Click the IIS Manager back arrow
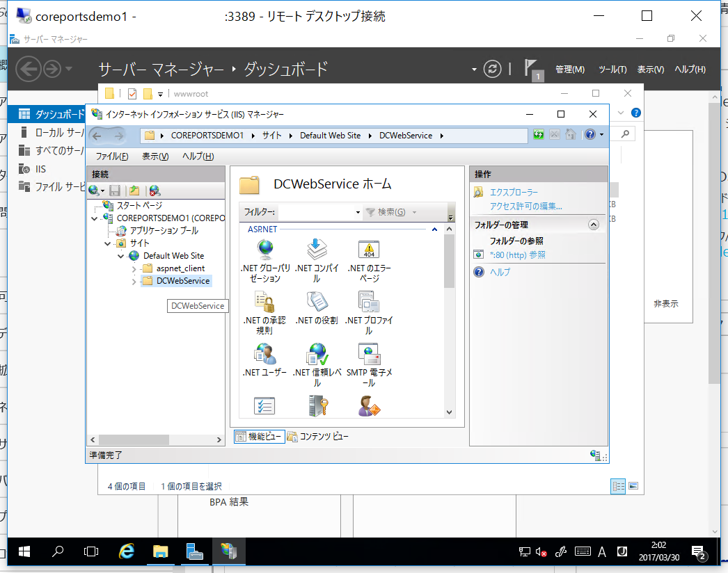 97,136
